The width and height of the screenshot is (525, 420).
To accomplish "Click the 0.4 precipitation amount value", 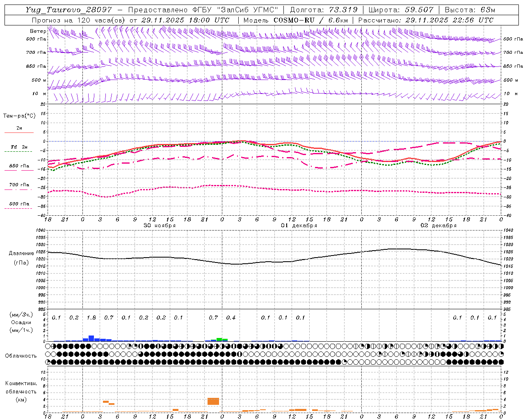I will click(x=231, y=318).
